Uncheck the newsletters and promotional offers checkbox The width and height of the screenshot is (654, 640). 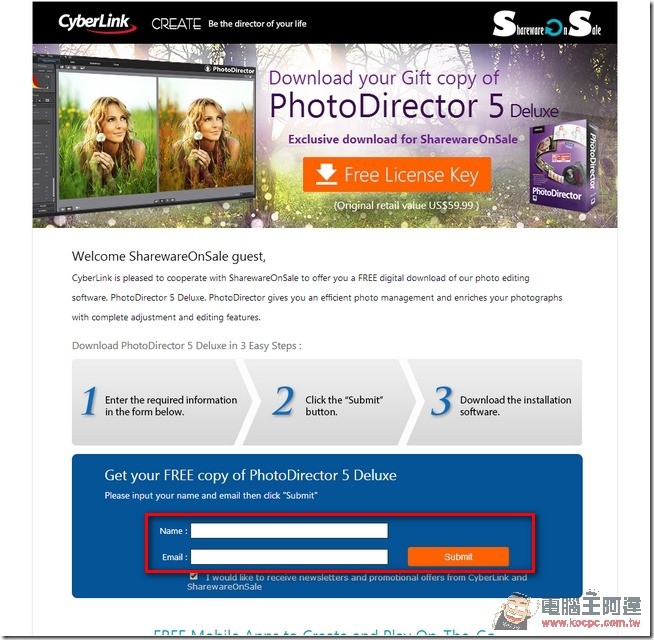tap(194, 576)
